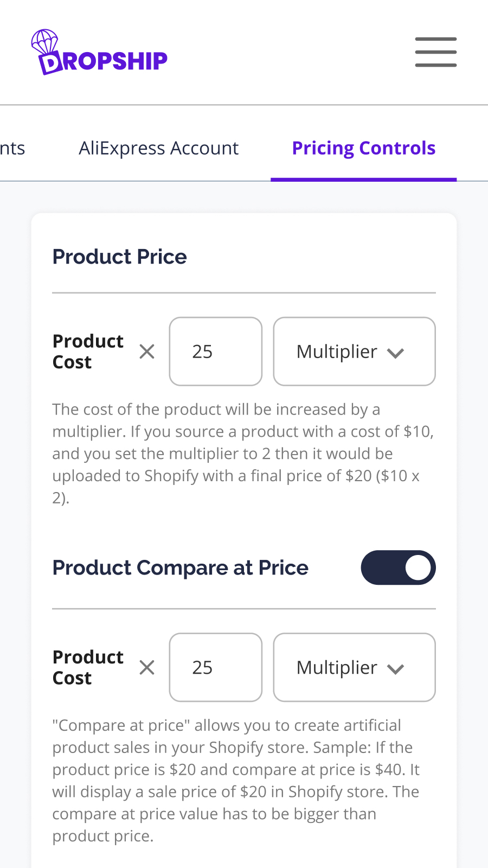Click the multiplier explanation paragraph
Screen dimensions: 488x868
coord(243,454)
